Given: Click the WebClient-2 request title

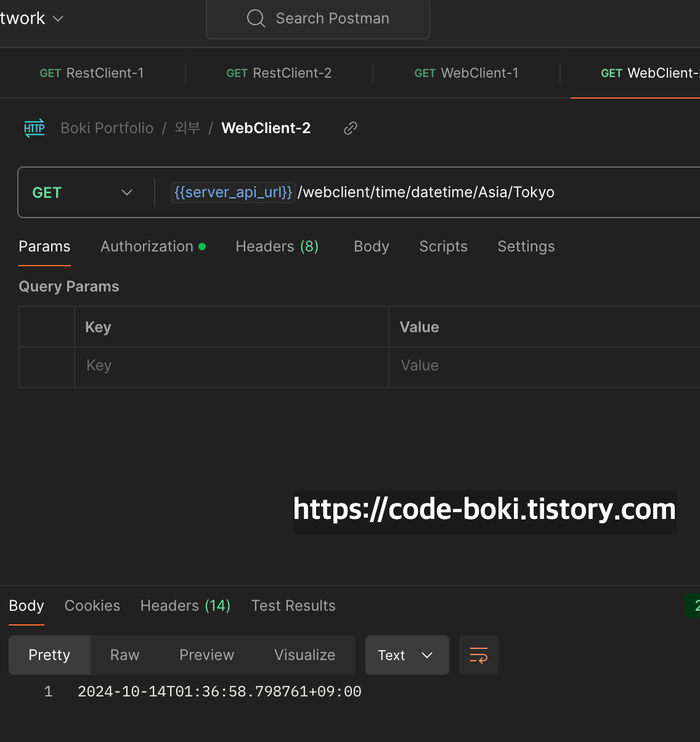Looking at the screenshot, I should pyautogui.click(x=266, y=128).
